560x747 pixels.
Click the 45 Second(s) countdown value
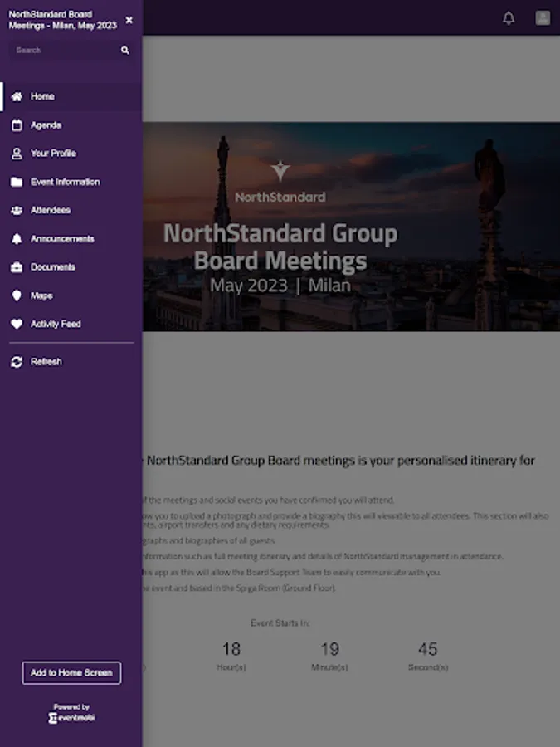coord(427,649)
